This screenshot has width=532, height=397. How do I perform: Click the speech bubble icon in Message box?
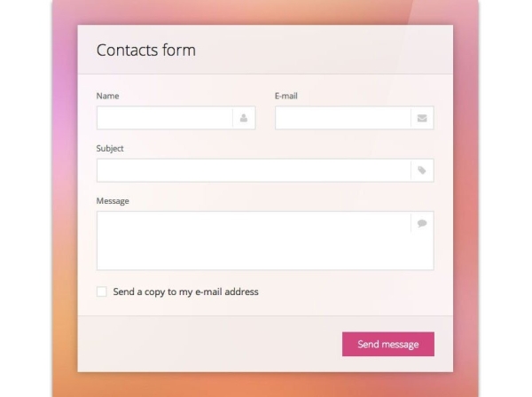point(422,223)
